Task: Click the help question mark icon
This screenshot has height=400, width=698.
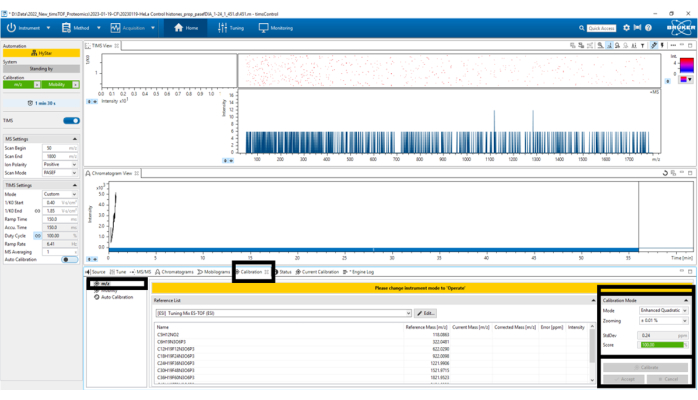Action: tap(649, 28)
